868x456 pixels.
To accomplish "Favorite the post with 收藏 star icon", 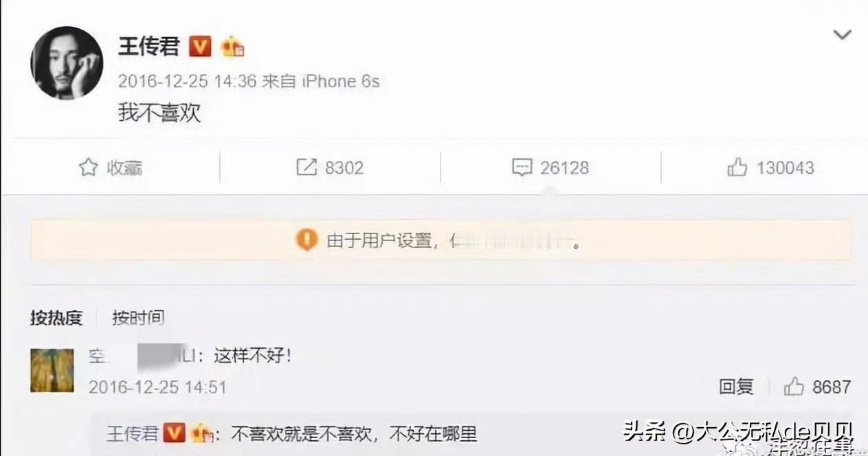I will click(x=88, y=168).
